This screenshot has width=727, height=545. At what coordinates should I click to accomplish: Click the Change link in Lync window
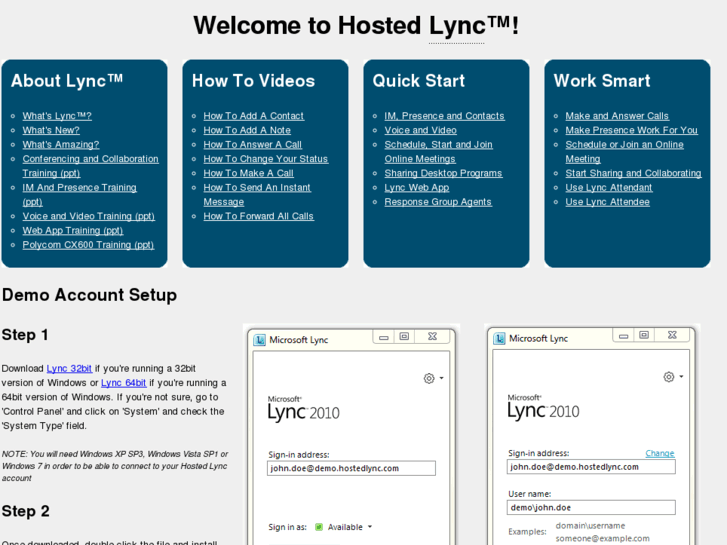[660, 453]
